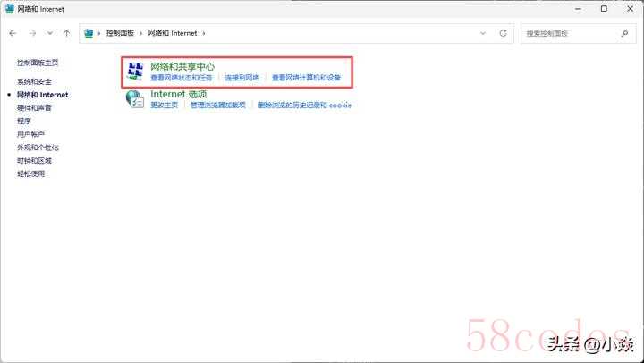Open 删除浏览的历史记录和 cookie link
The width and height of the screenshot is (644, 363).
[x=305, y=106]
